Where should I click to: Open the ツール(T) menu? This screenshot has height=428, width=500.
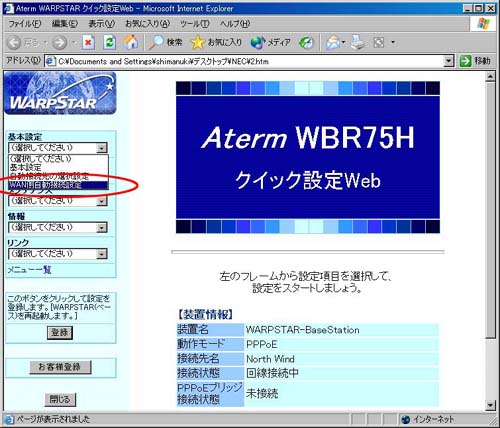(195, 24)
